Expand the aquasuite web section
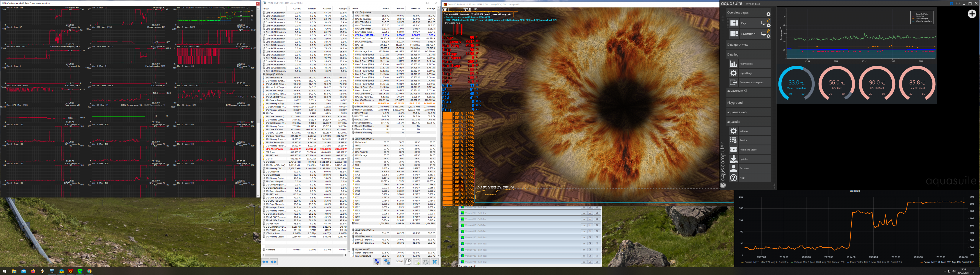This screenshot has width=980, height=275. (x=737, y=113)
